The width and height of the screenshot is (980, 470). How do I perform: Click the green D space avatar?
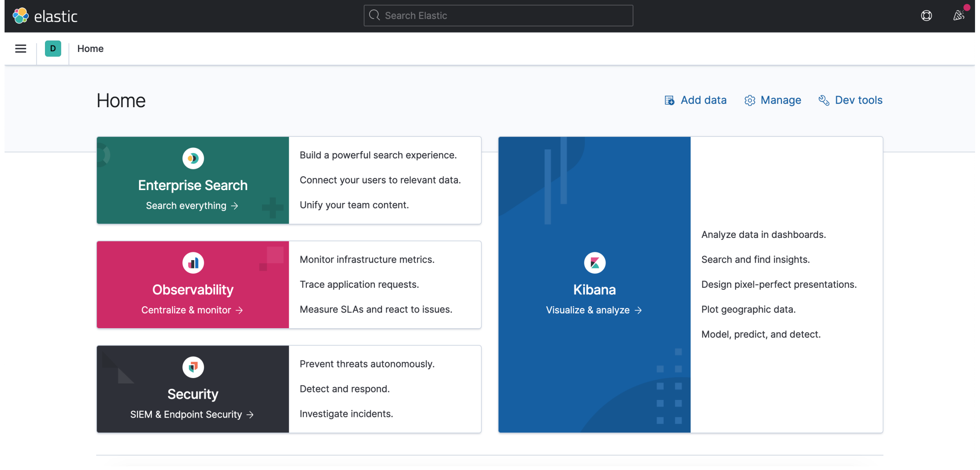(x=53, y=49)
